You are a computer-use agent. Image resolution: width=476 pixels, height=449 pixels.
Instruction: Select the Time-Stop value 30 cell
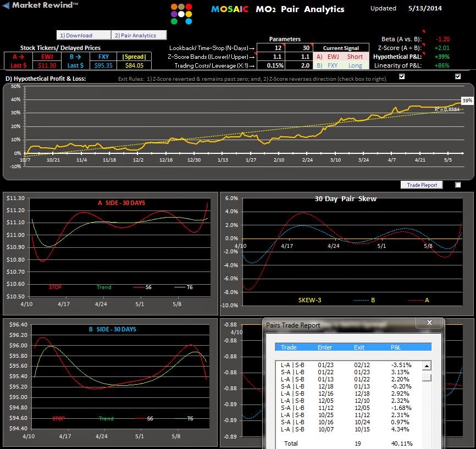299,48
